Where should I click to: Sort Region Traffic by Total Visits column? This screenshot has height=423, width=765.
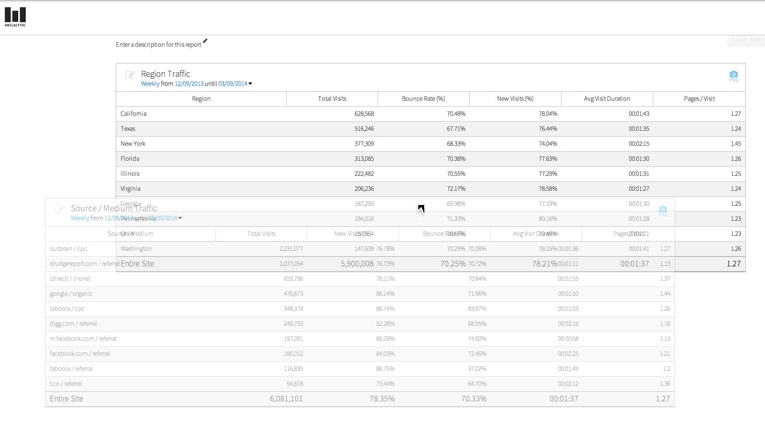(x=332, y=99)
